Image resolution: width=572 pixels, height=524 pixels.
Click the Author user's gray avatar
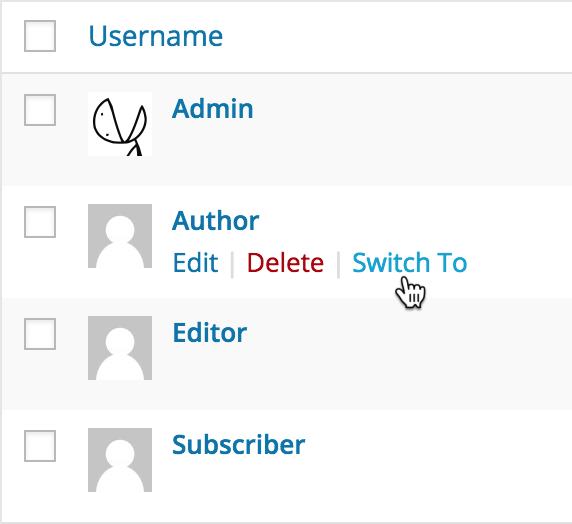[x=120, y=236]
